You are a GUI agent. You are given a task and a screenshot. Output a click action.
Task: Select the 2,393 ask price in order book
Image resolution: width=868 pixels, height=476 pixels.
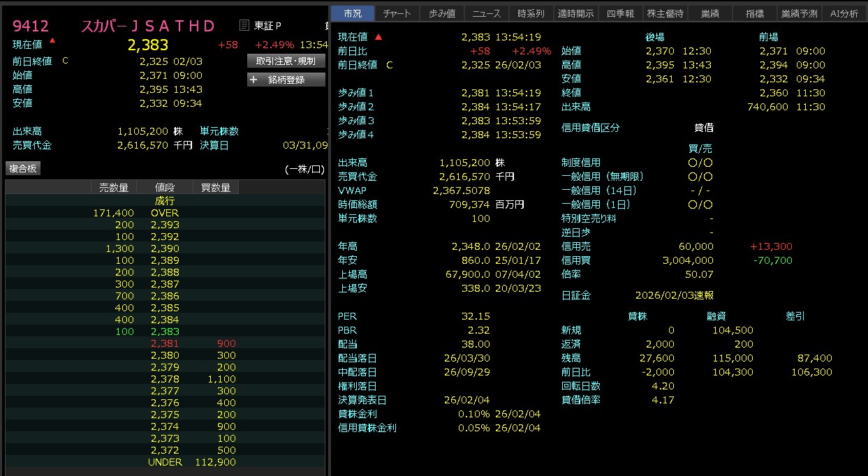(x=165, y=225)
